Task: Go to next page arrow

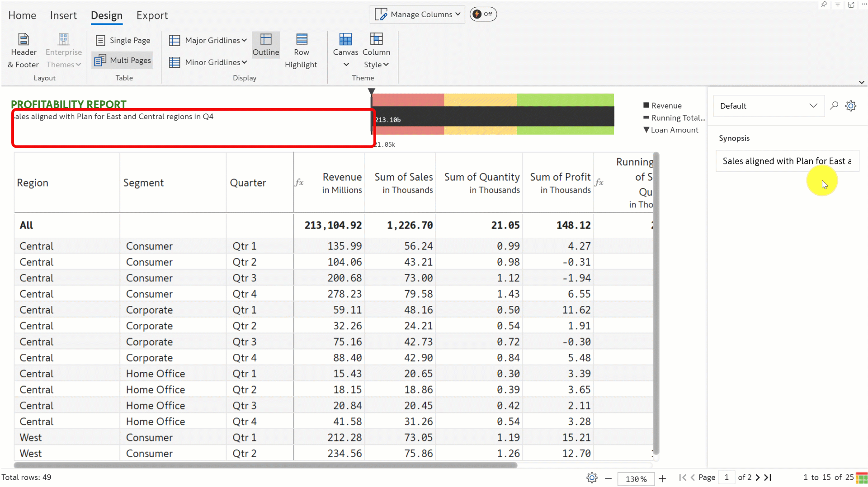Action: [758, 478]
